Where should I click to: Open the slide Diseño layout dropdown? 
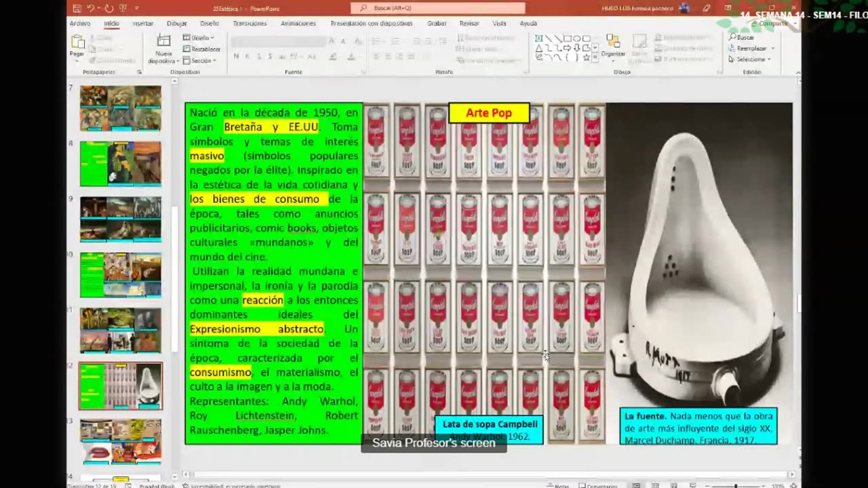[x=199, y=38]
